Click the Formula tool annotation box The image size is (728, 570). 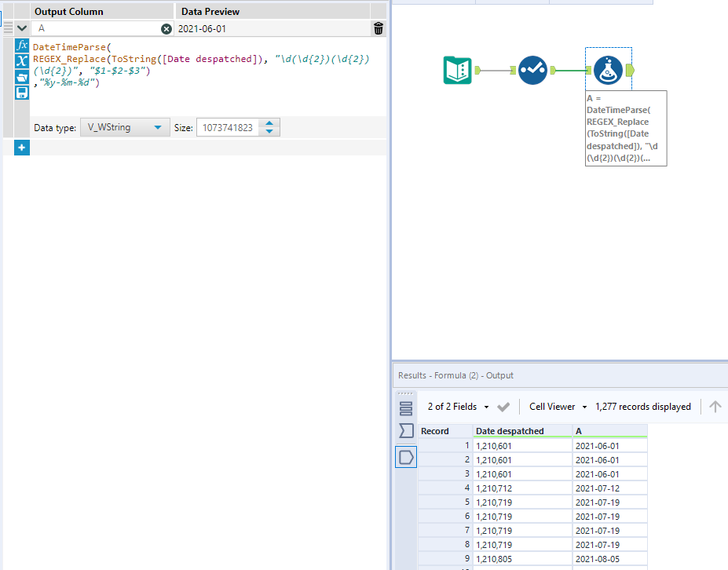pos(626,128)
